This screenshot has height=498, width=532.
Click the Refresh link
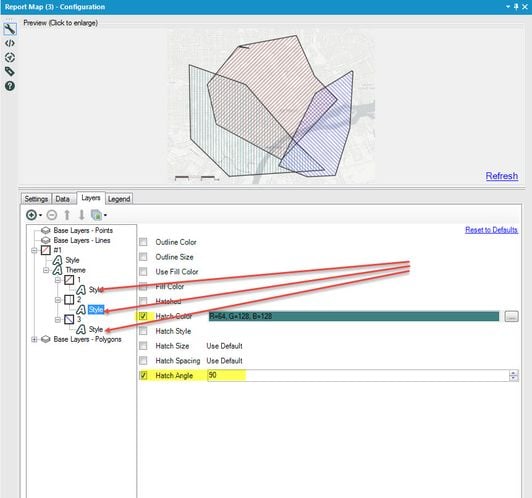point(501,176)
